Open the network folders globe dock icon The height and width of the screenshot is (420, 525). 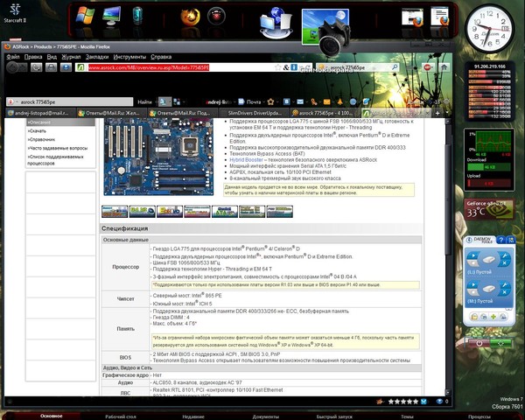pos(276,23)
